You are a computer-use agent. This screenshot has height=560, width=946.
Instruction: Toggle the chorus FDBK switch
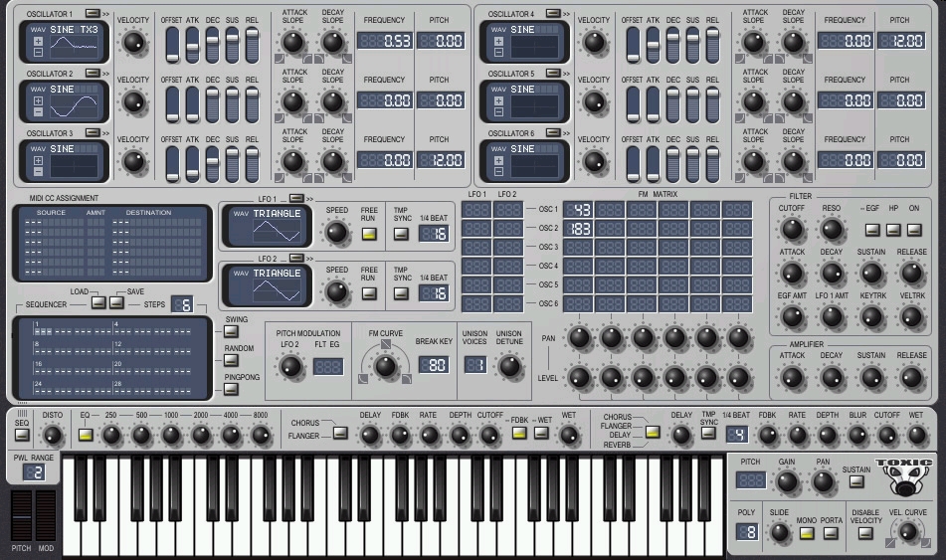(x=519, y=433)
